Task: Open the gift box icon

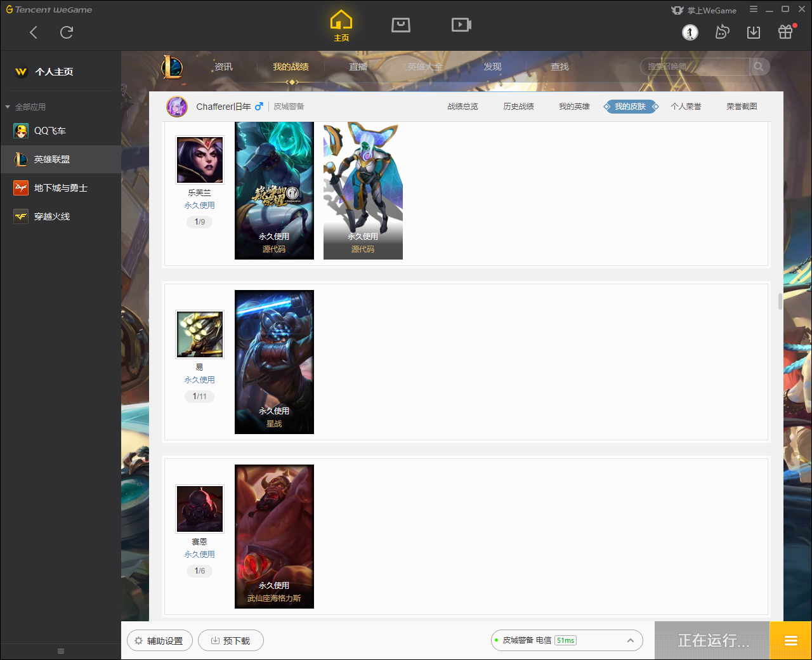Action: tap(785, 32)
